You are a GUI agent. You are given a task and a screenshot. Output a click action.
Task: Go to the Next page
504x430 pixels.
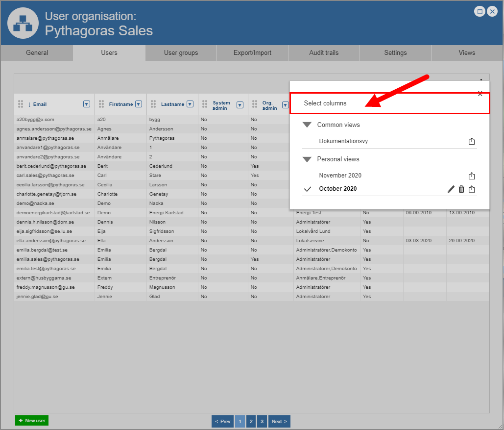[x=279, y=421]
